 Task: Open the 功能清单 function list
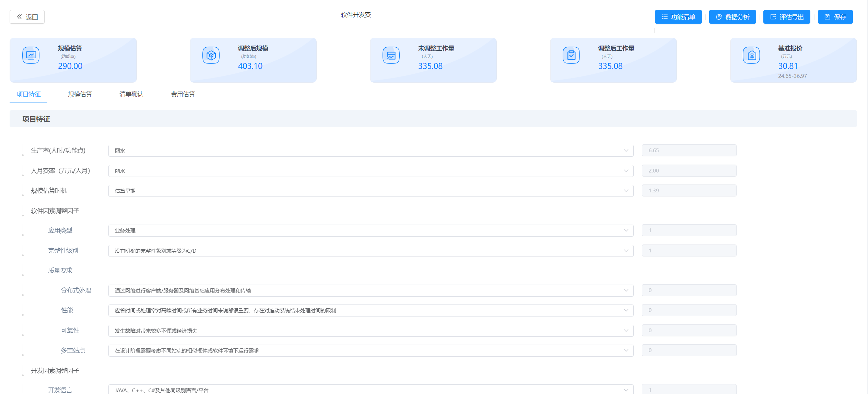pyautogui.click(x=678, y=17)
